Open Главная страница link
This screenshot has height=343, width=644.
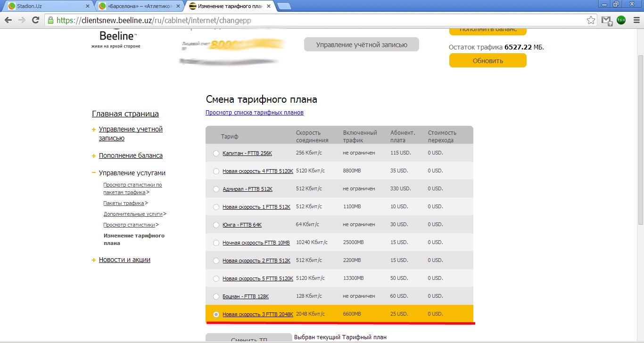(x=125, y=114)
